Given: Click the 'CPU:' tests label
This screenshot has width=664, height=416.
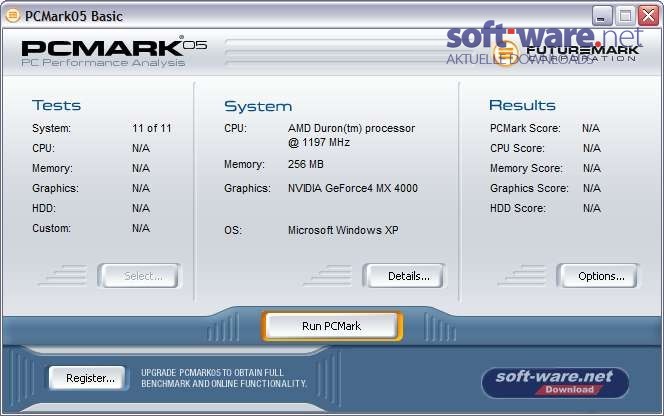Looking at the screenshot, I should pyautogui.click(x=44, y=148).
